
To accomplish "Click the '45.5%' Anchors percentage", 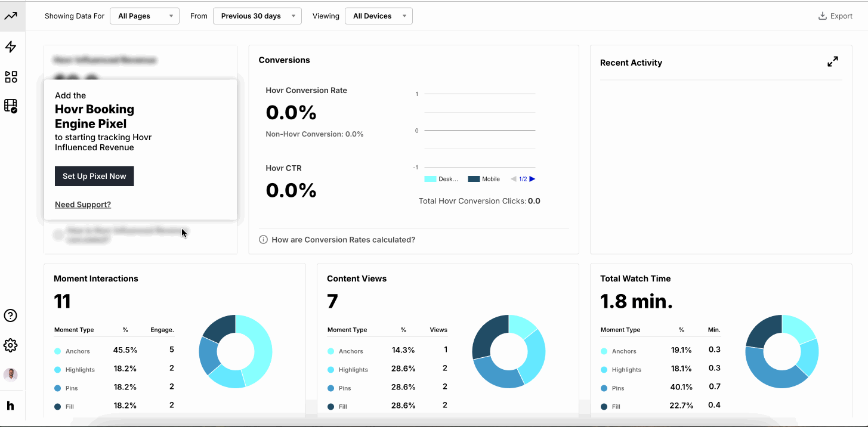I will pyautogui.click(x=125, y=350).
